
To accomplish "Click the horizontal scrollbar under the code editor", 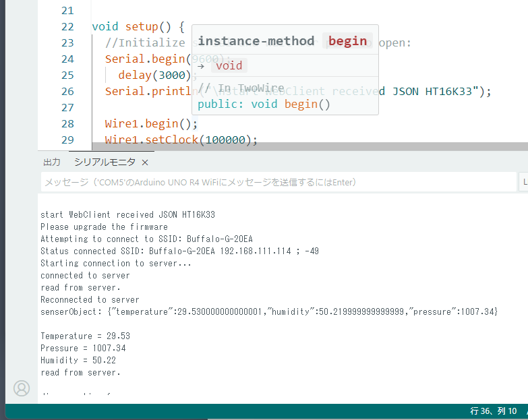I will click(x=310, y=146).
